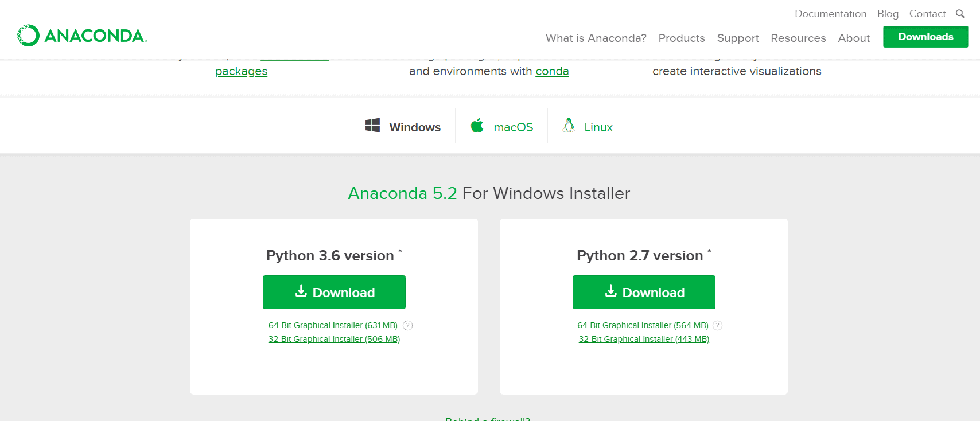Switch to the macOS tab
Screen dimensions: 980x421
click(x=501, y=126)
